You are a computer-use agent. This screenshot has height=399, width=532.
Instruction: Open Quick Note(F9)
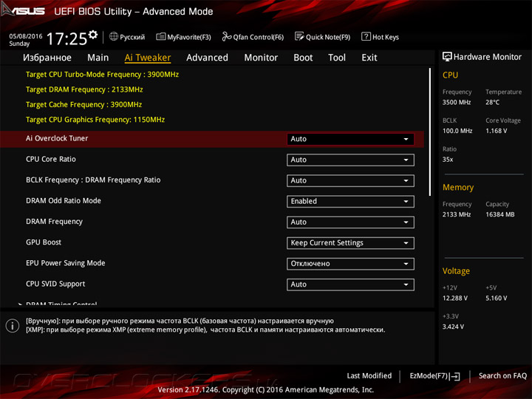pyautogui.click(x=323, y=37)
